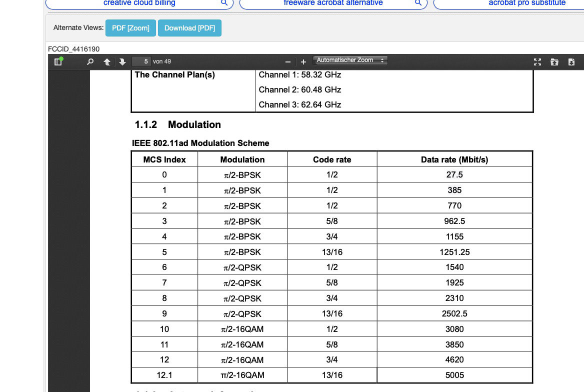Click the data rate cell '1251.25'

(454, 252)
